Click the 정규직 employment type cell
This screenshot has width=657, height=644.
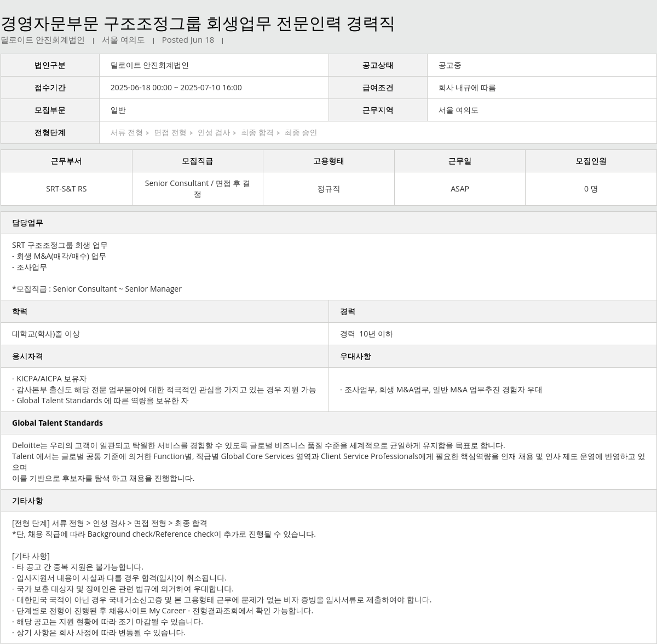[x=328, y=189]
